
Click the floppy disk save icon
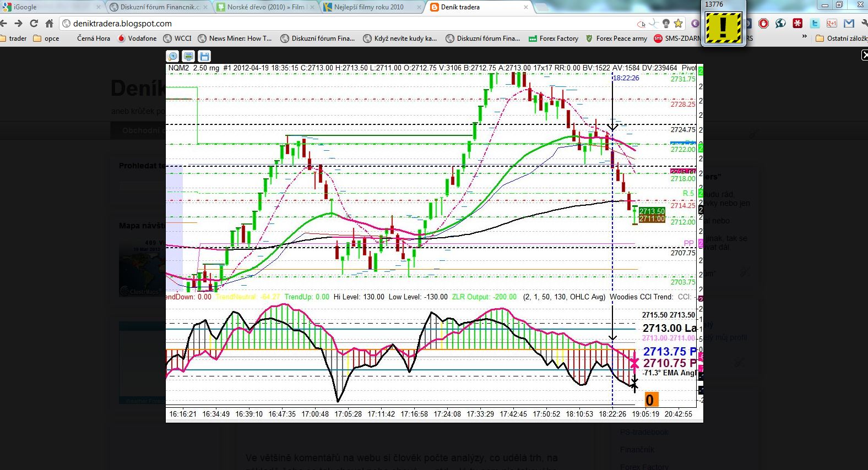[x=204, y=56]
